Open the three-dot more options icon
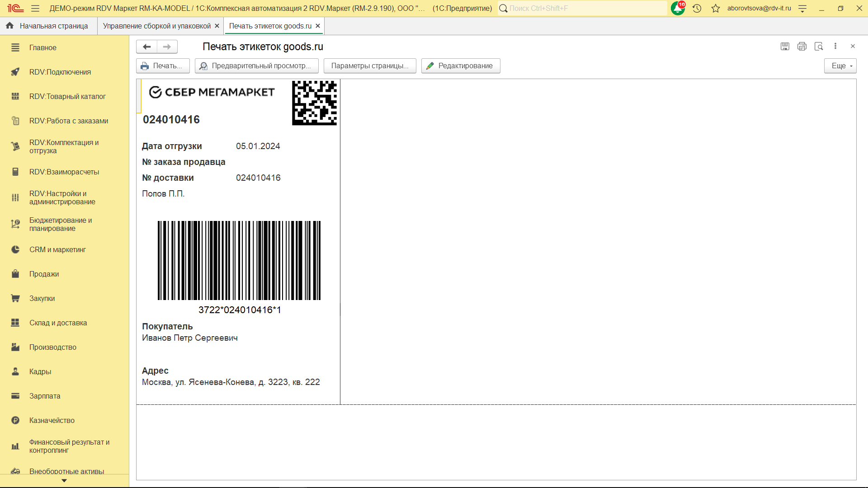The width and height of the screenshot is (868, 488). coord(835,46)
